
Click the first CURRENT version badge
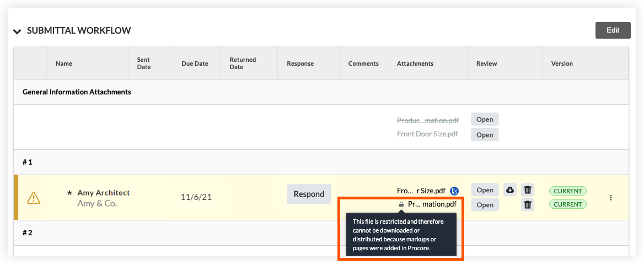[x=567, y=191]
